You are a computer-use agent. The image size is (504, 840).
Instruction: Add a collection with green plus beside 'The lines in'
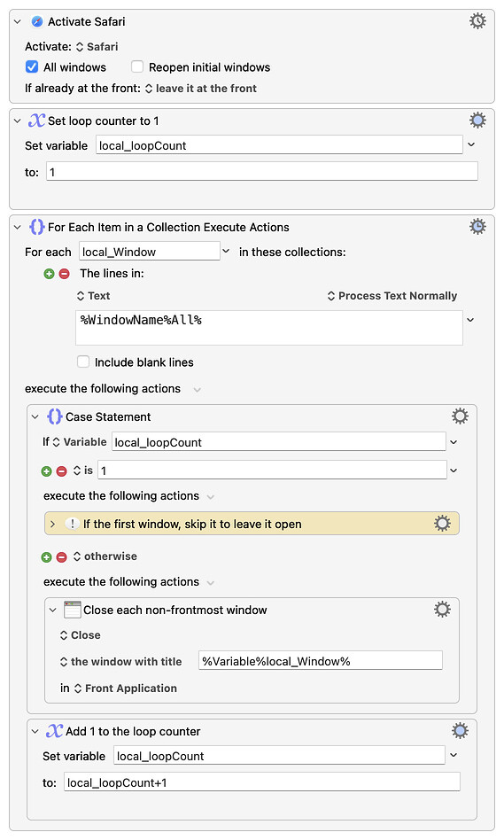click(49, 274)
